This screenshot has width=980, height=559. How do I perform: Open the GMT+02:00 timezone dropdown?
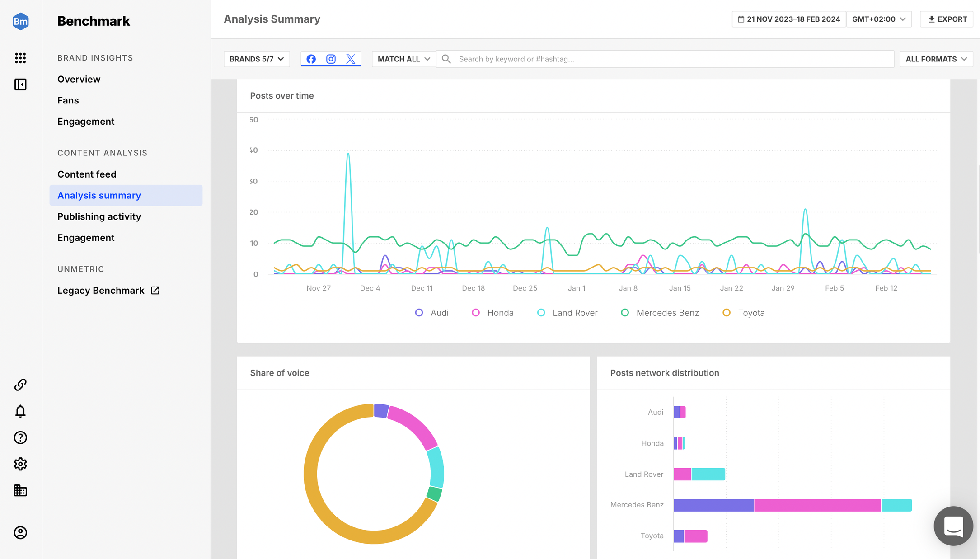[879, 19]
